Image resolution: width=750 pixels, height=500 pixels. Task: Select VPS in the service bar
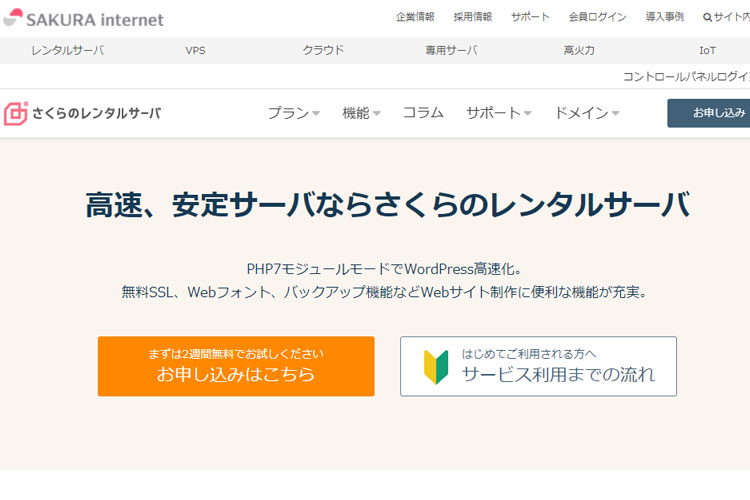click(195, 50)
